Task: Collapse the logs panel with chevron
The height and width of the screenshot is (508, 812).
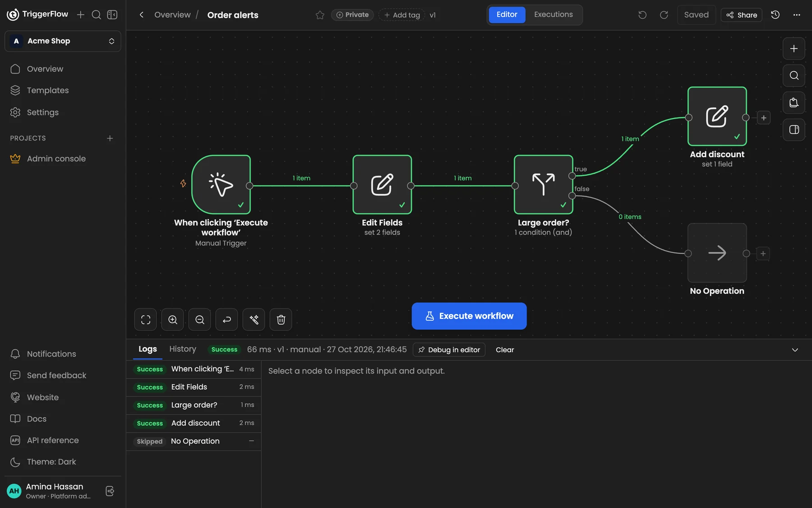Action: [795, 350]
